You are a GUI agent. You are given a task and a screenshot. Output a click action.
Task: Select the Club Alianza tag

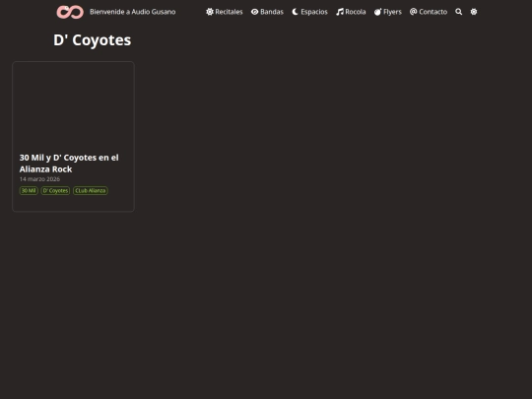coord(91,191)
